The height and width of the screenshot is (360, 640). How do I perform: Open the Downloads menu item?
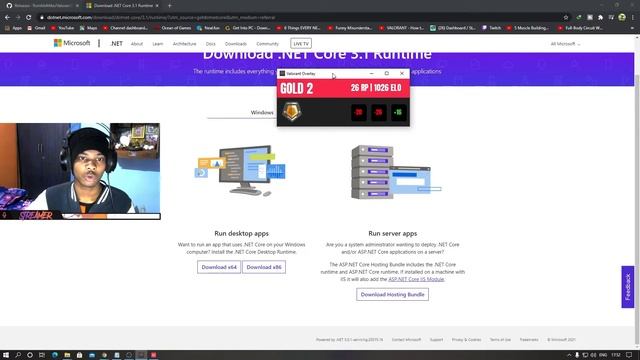(236, 44)
